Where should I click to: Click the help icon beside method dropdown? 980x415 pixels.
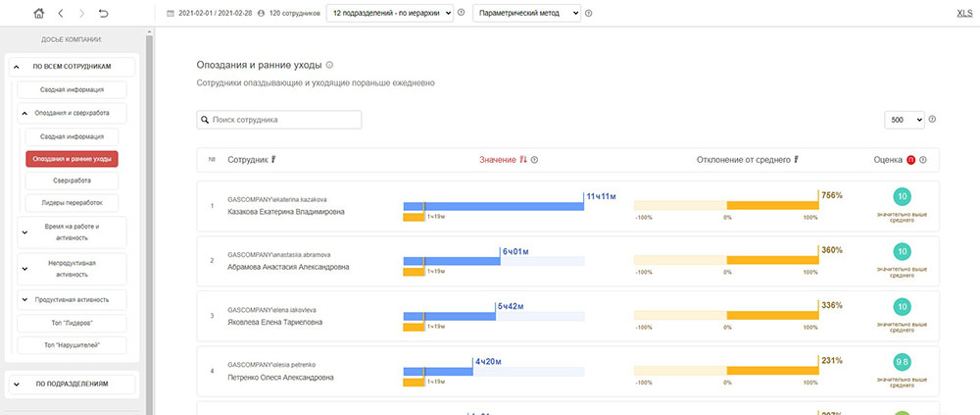point(590,14)
